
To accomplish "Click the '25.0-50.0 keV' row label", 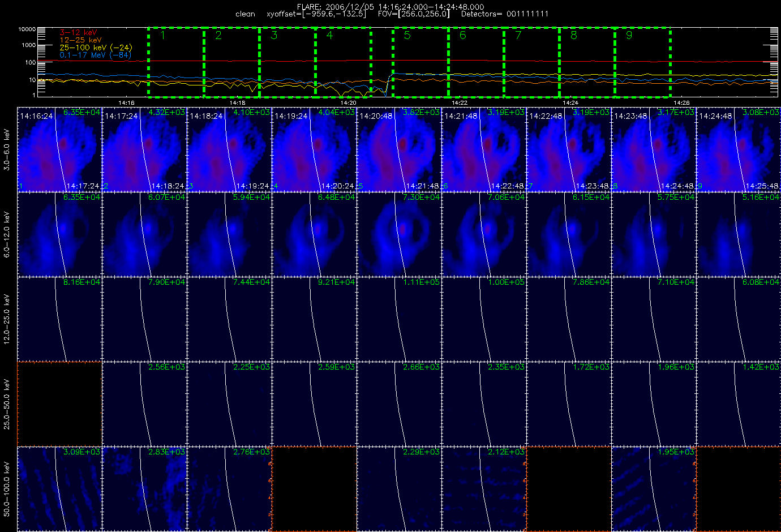I will (7, 404).
